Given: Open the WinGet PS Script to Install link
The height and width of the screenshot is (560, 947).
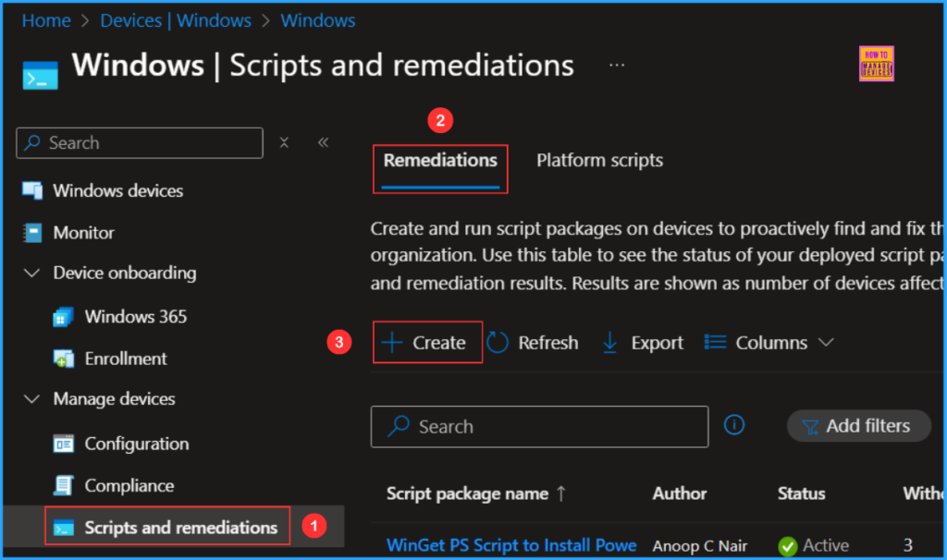Looking at the screenshot, I should (511, 545).
